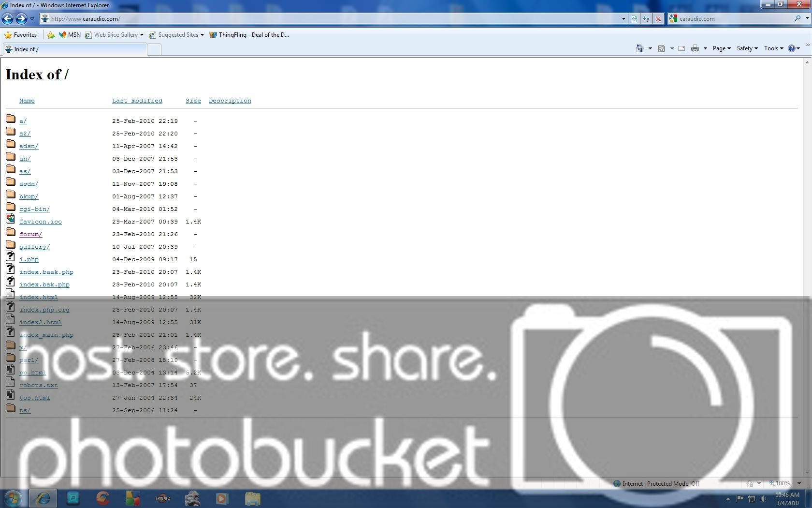Click folder icon beside forum/
Image resolution: width=812 pixels, height=508 pixels.
(11, 232)
